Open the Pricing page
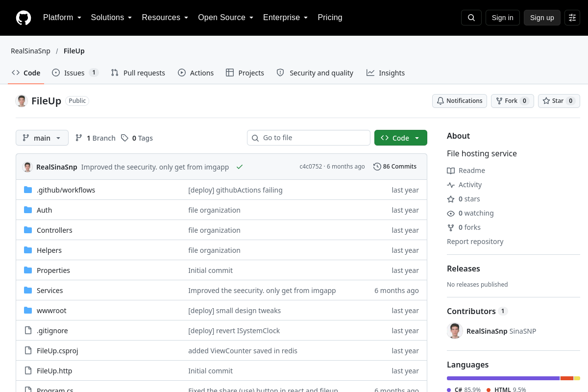 [x=330, y=18]
